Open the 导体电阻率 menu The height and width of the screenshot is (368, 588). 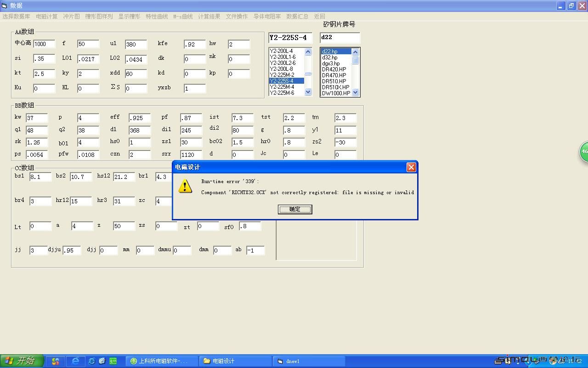(x=267, y=16)
